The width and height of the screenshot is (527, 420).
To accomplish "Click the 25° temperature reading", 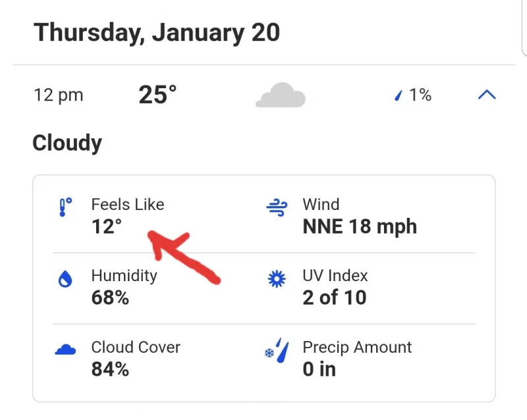I will [157, 95].
